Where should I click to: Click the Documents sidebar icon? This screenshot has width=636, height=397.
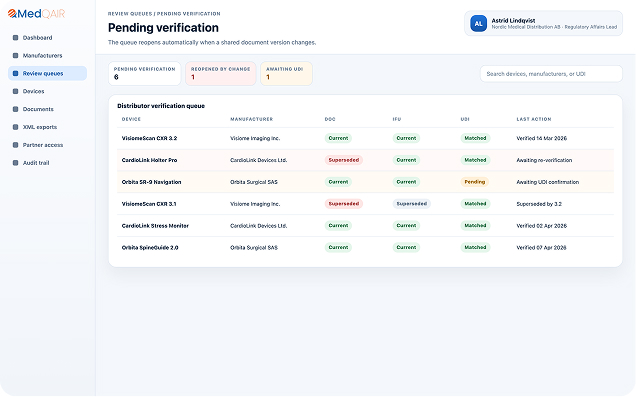coord(15,109)
